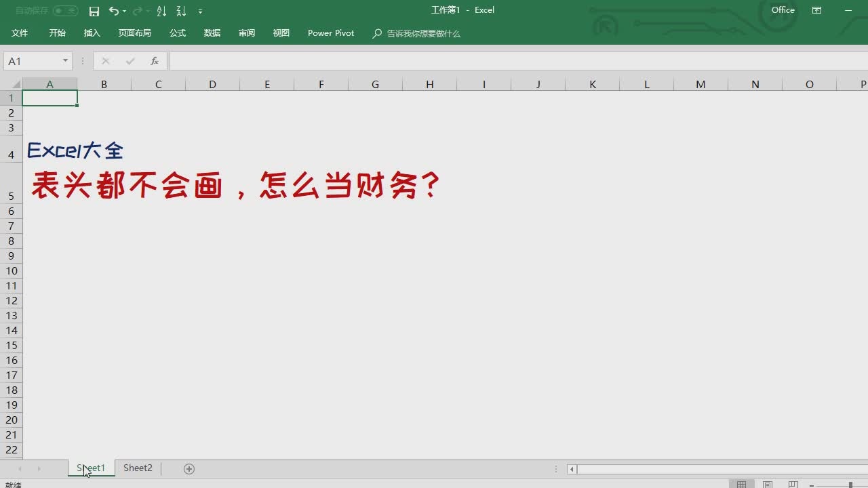Click the red text 表头都不会画，怎么当财务？

[236, 184]
